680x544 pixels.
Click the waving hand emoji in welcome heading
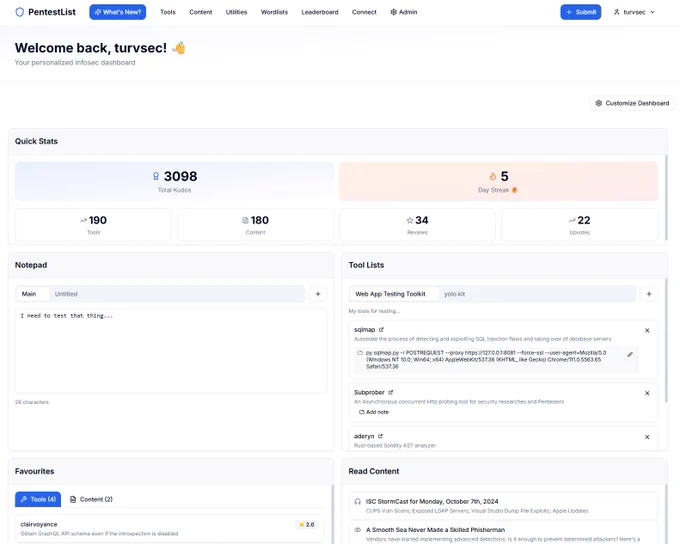179,48
